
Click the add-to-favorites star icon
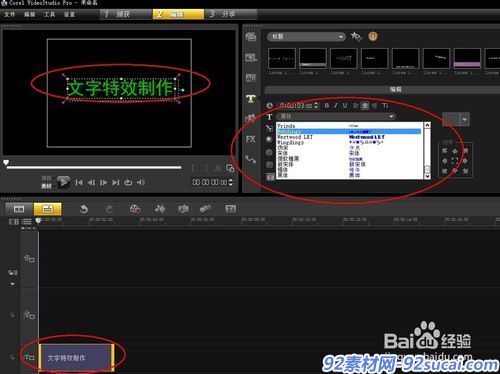[x=356, y=36]
